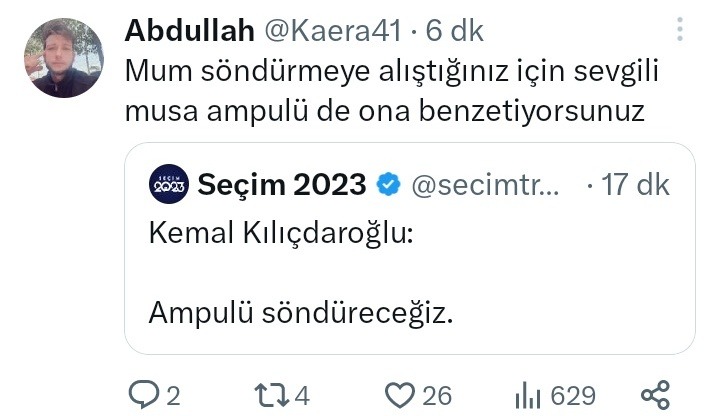Click the like count 26
The height and width of the screenshot is (416, 712).
pyautogui.click(x=437, y=396)
